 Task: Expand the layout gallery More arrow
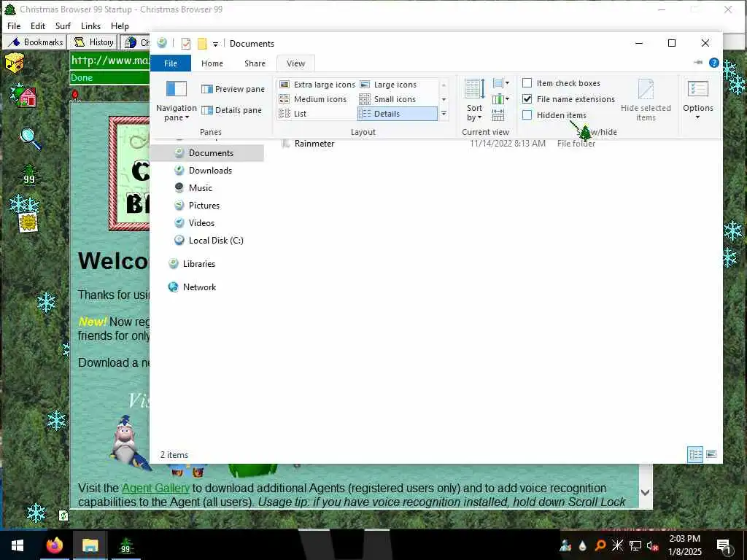[444, 113]
